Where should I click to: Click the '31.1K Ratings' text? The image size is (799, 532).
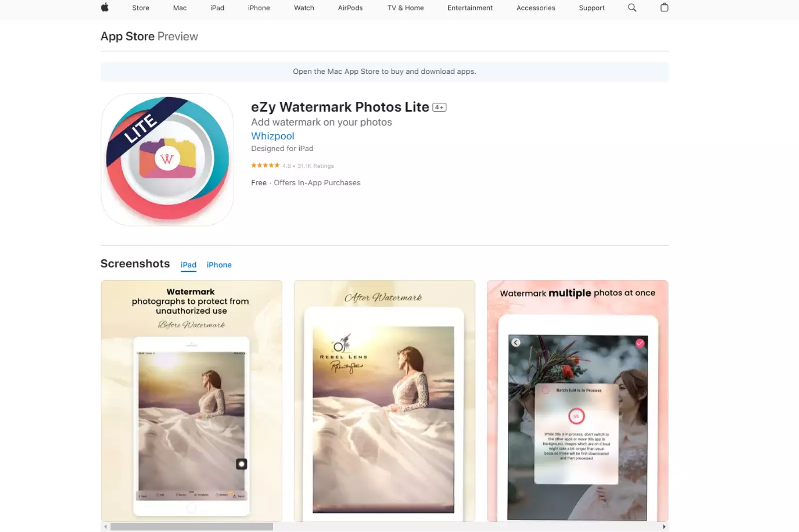(x=316, y=166)
